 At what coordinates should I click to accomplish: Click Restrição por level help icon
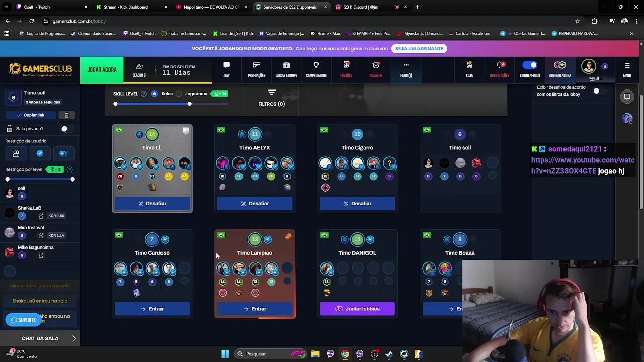(x=69, y=169)
